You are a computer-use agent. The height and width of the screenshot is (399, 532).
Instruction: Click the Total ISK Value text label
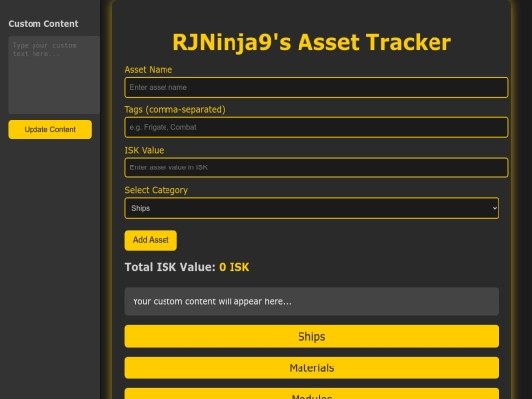(170, 267)
